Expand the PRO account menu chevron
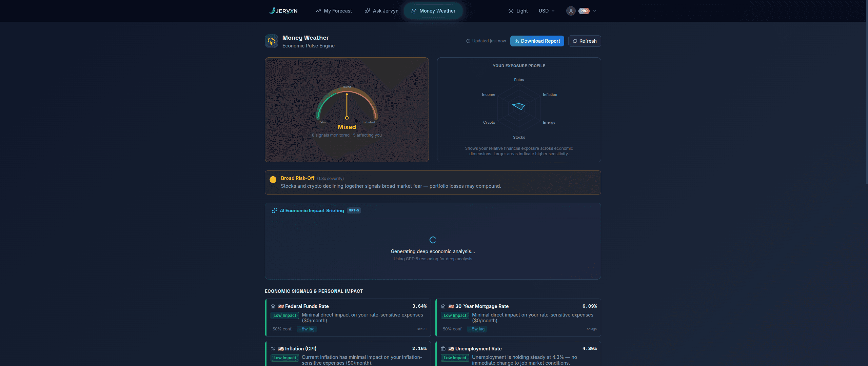The width and height of the screenshot is (868, 366). (595, 11)
